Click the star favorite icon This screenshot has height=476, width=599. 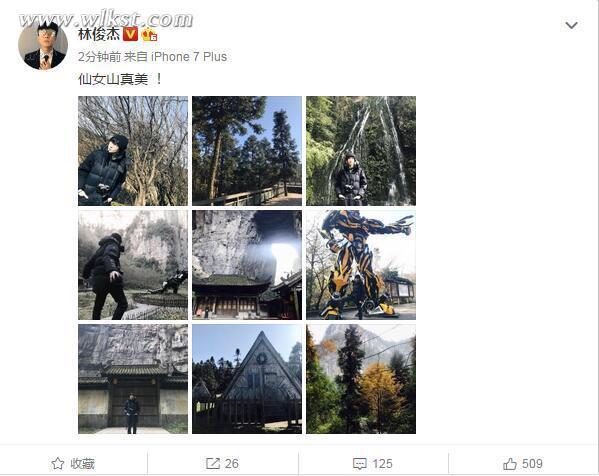(58, 463)
